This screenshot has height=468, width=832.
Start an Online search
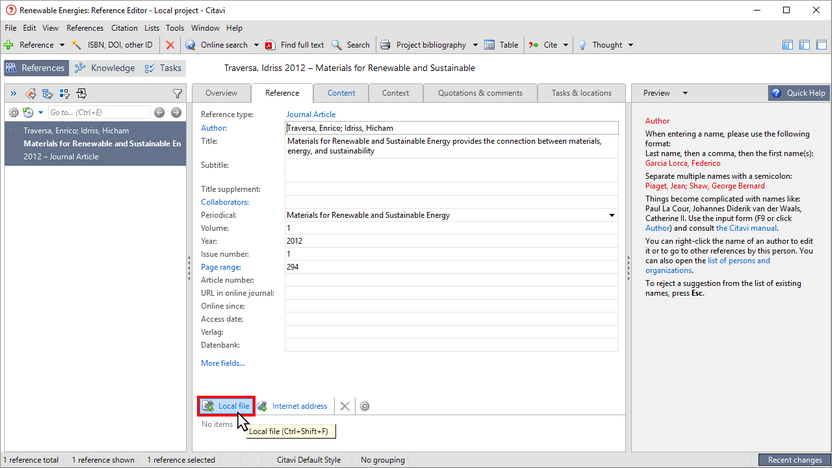[216, 45]
